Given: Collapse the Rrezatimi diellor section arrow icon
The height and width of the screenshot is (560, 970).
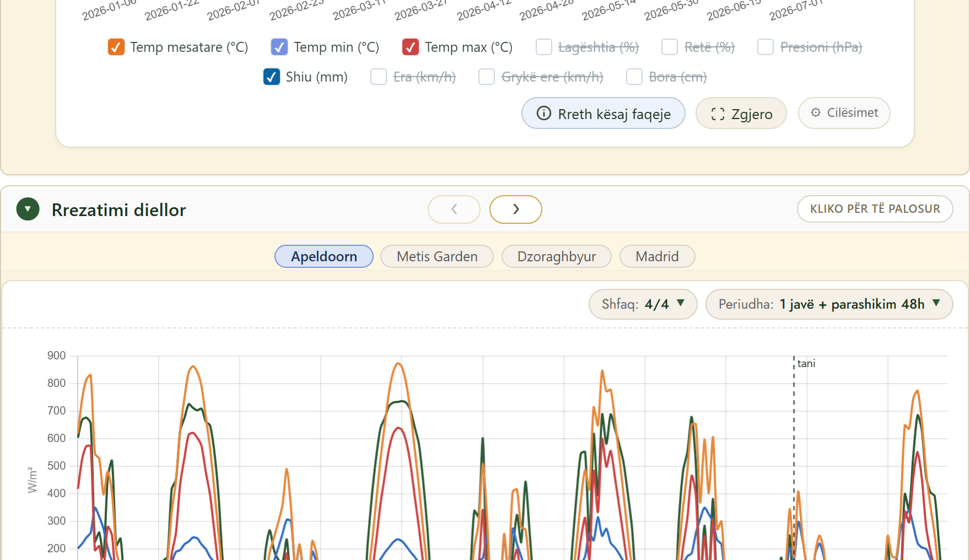Looking at the screenshot, I should click(x=28, y=209).
